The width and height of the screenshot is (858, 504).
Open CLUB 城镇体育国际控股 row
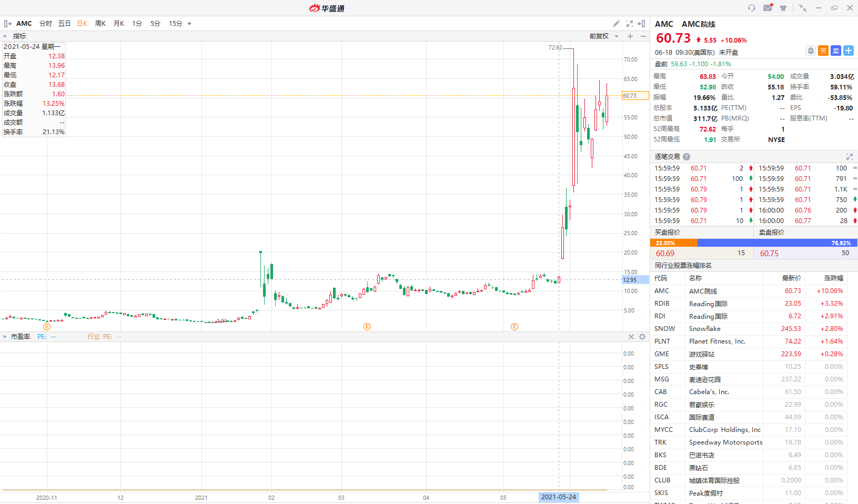[x=749, y=480]
